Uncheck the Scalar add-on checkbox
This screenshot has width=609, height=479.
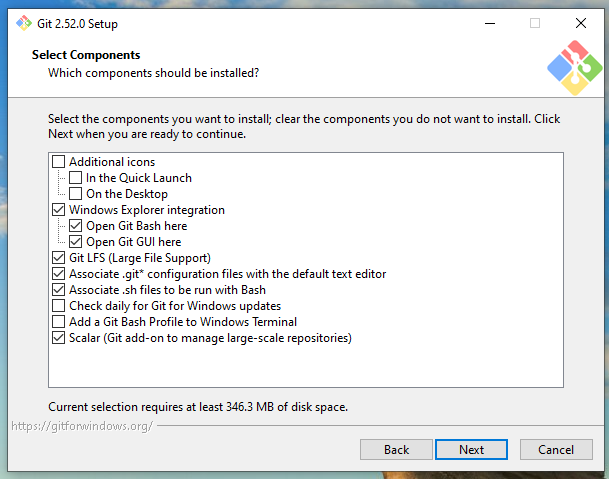point(59,338)
